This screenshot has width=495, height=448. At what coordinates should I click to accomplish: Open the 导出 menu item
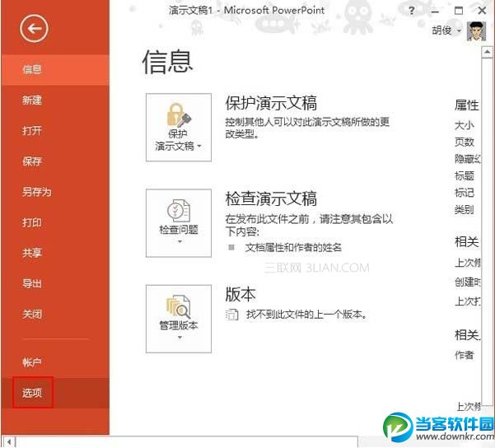click(x=55, y=283)
